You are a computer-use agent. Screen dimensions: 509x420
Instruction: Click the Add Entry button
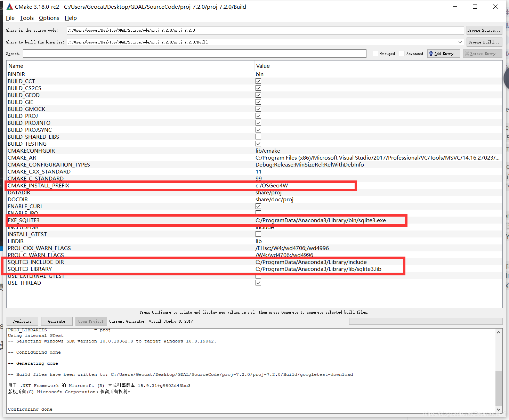tap(444, 54)
